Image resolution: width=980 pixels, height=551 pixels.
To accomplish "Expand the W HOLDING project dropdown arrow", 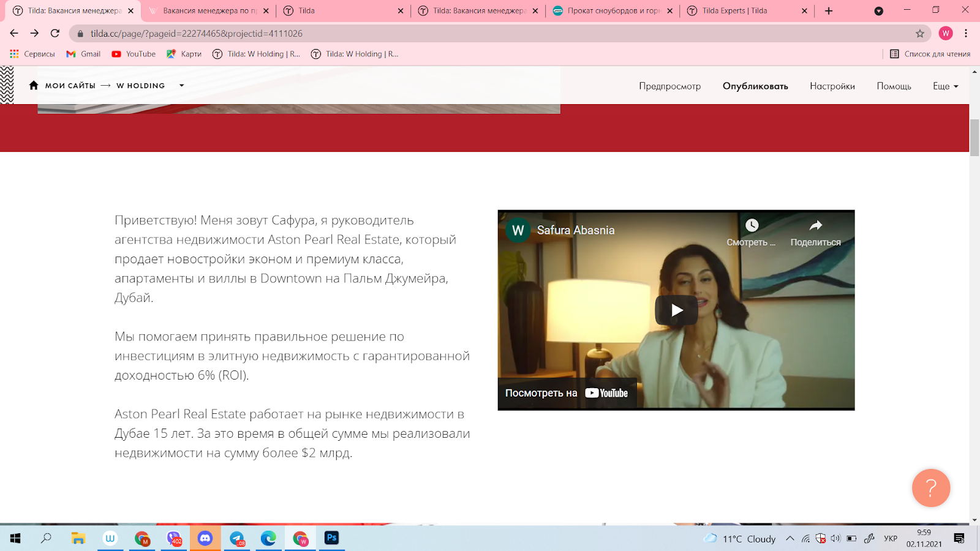I will 181,86.
